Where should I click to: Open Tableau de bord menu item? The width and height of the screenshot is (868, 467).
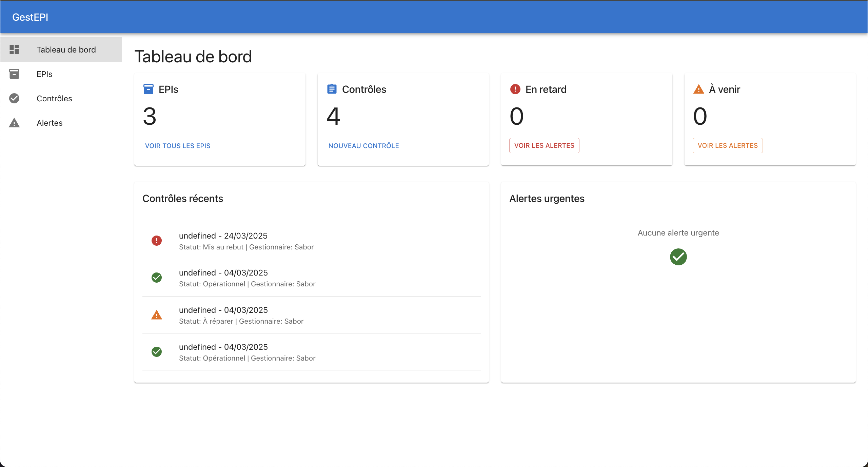pyautogui.click(x=66, y=49)
